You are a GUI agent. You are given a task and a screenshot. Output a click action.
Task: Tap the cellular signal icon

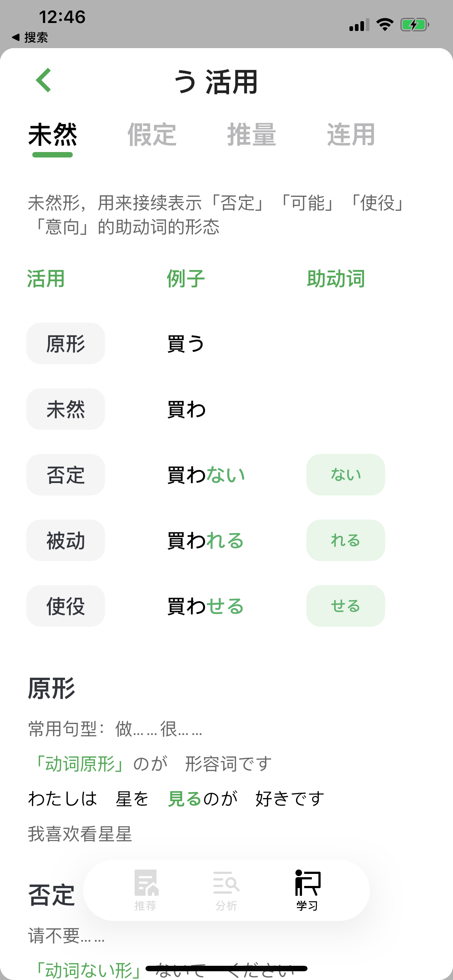pos(359,25)
